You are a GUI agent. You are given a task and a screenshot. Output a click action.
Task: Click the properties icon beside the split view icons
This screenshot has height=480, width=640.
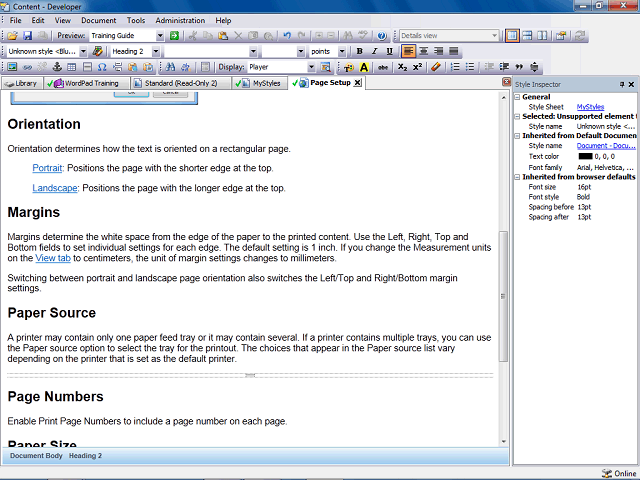click(x=561, y=36)
